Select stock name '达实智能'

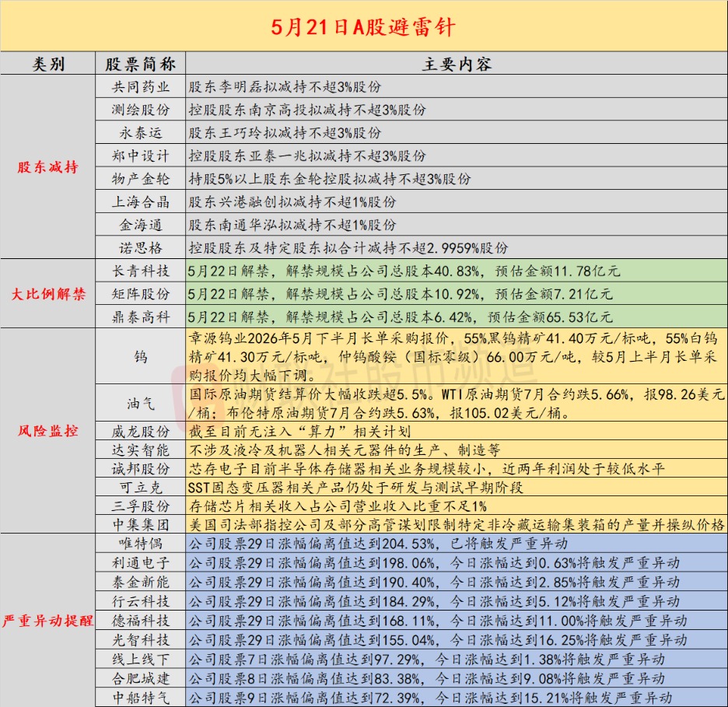coord(140,450)
